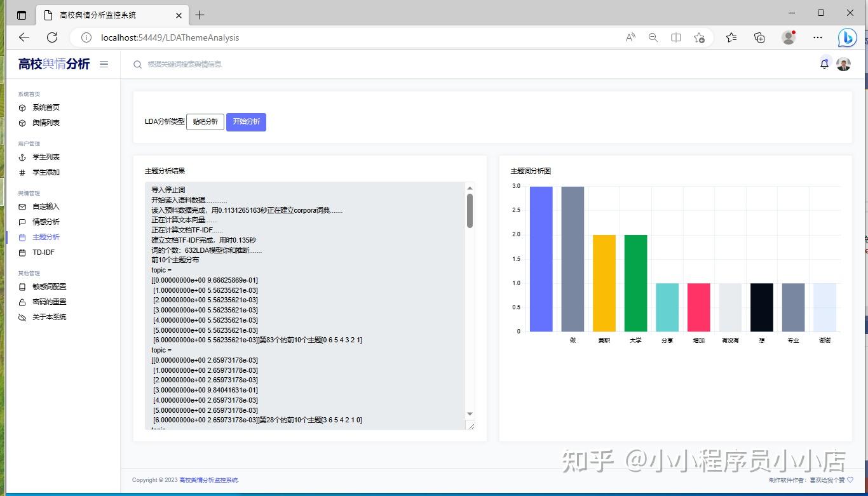
Task: Select the 贴吧分析 analysis type option
Action: tap(205, 121)
